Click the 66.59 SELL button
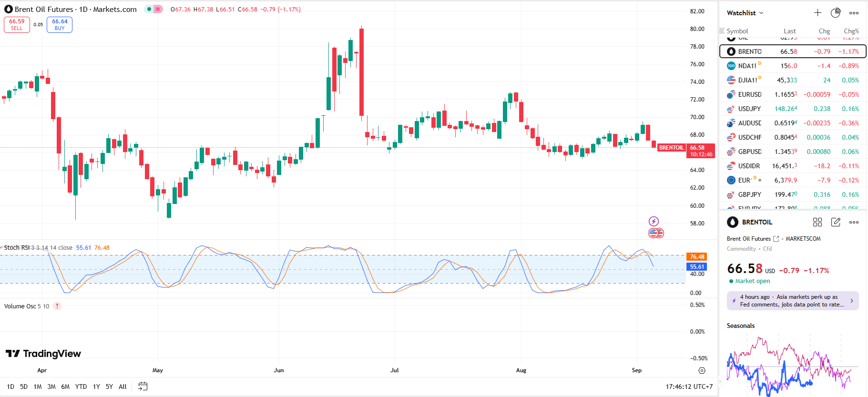This screenshot has width=868, height=397. point(17,24)
